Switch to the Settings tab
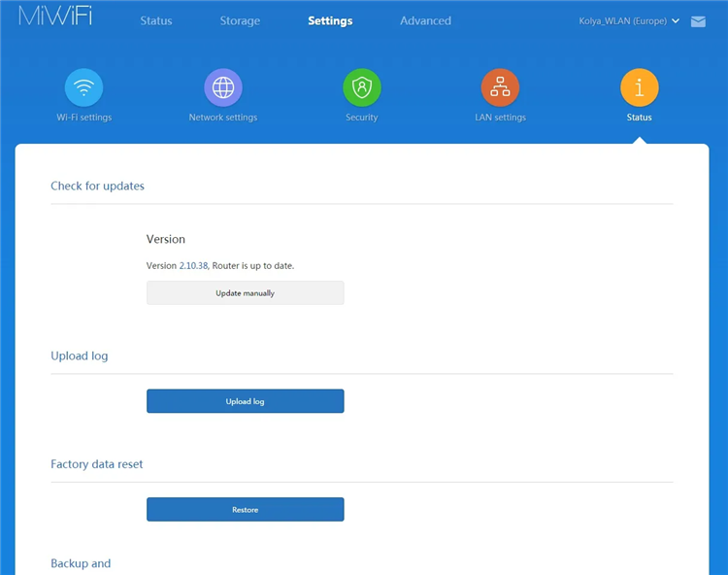This screenshot has width=728, height=575. [330, 21]
